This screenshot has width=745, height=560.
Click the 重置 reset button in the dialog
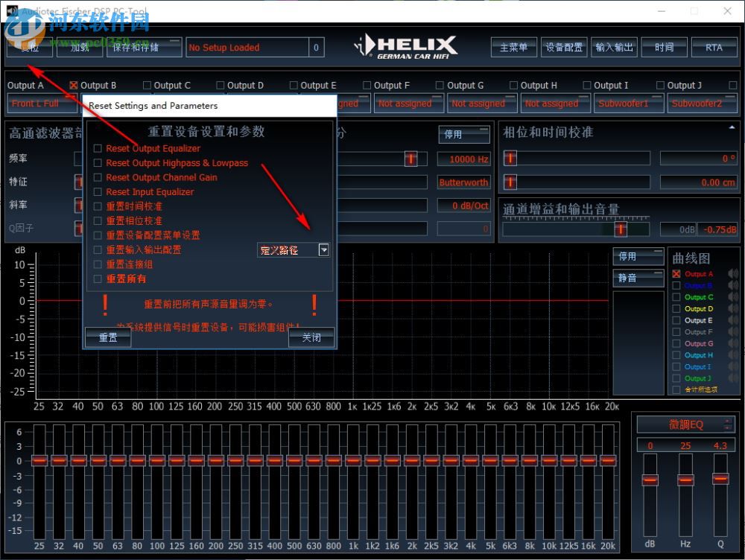107,337
